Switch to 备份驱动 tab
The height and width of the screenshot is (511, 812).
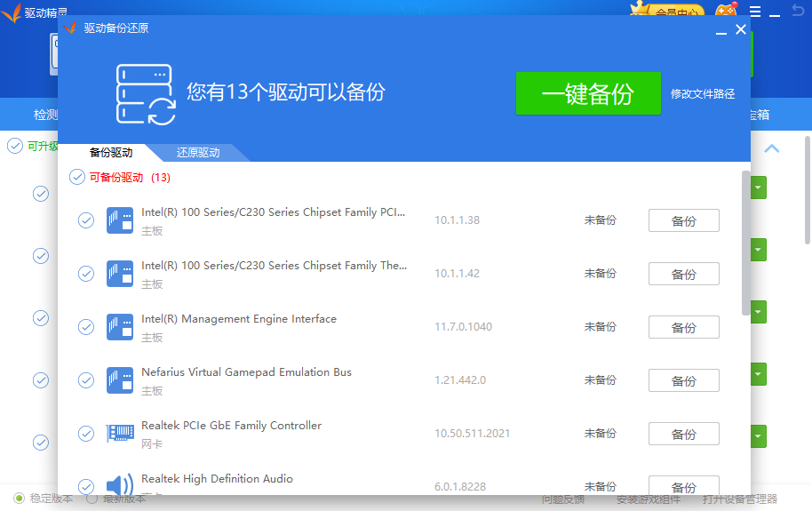pyautogui.click(x=111, y=152)
